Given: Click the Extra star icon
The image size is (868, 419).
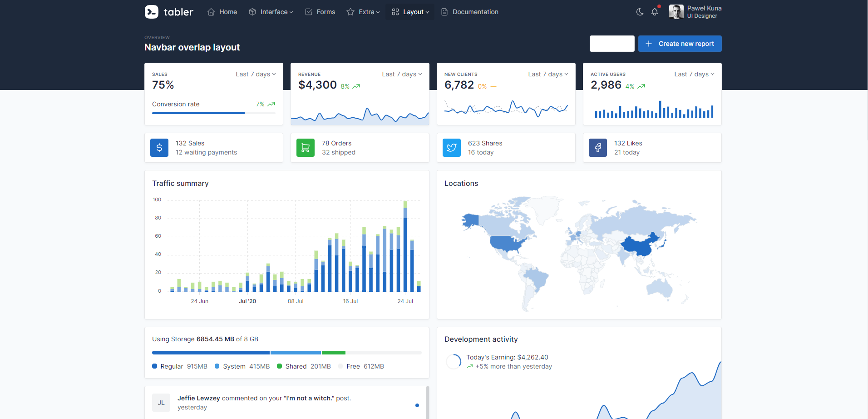Looking at the screenshot, I should point(350,12).
